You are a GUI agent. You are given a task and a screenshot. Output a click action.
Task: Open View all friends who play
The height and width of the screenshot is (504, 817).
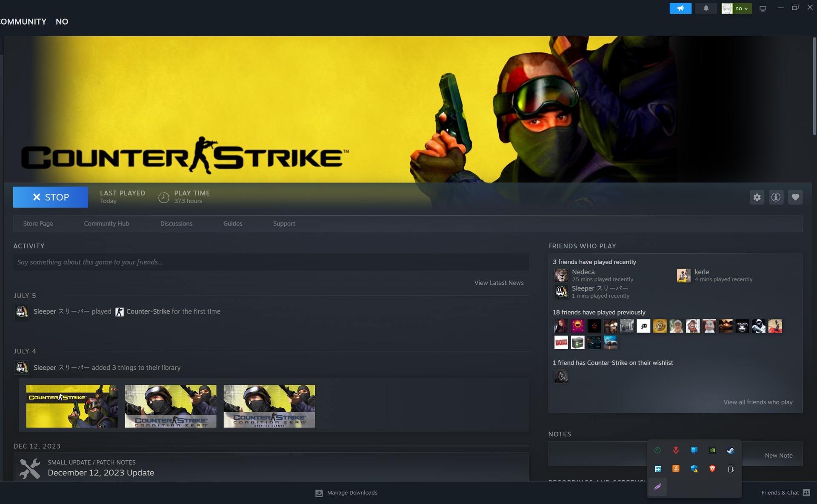click(758, 402)
